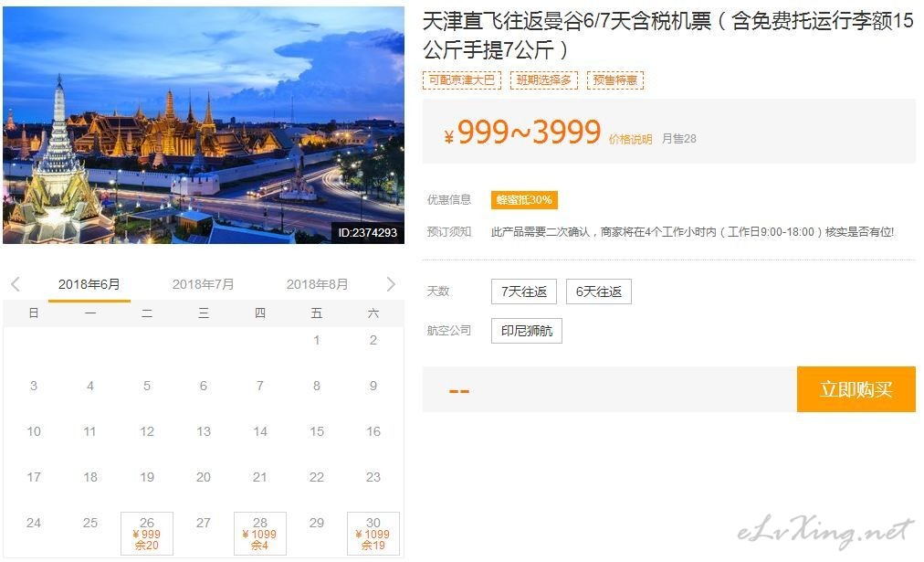Viewport: 924px width, 562px height.
Task: Click date 27 in the June calendar
Action: point(204,523)
